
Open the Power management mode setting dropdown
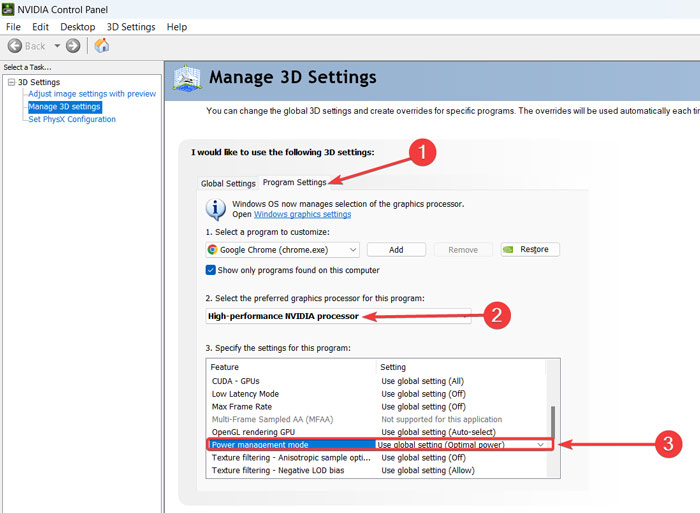coord(540,445)
